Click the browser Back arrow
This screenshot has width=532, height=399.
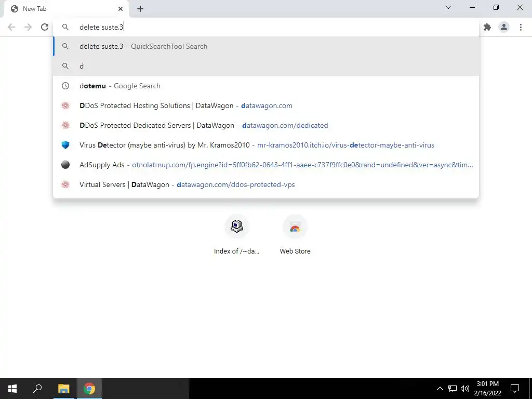(11, 27)
